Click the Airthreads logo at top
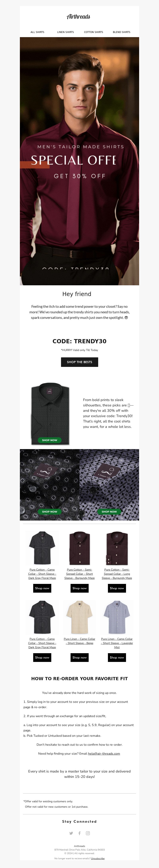The image size is (159, 868). pos(79,16)
